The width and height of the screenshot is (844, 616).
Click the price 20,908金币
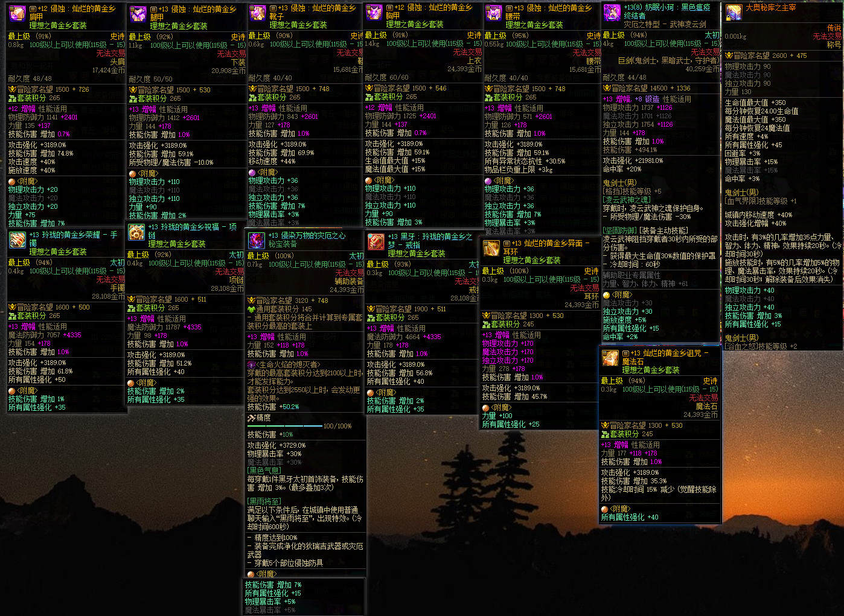point(229,71)
